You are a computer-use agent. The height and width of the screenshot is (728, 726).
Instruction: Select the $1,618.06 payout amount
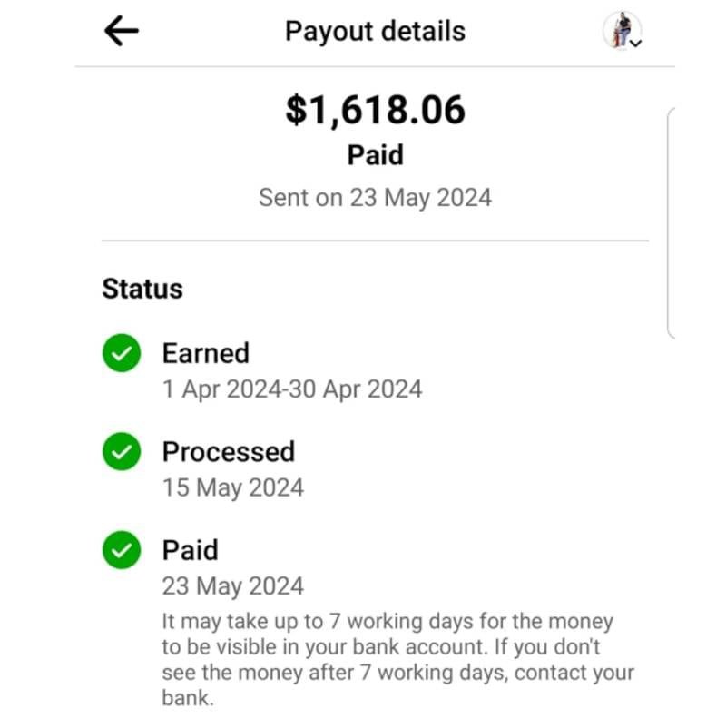pyautogui.click(x=375, y=110)
